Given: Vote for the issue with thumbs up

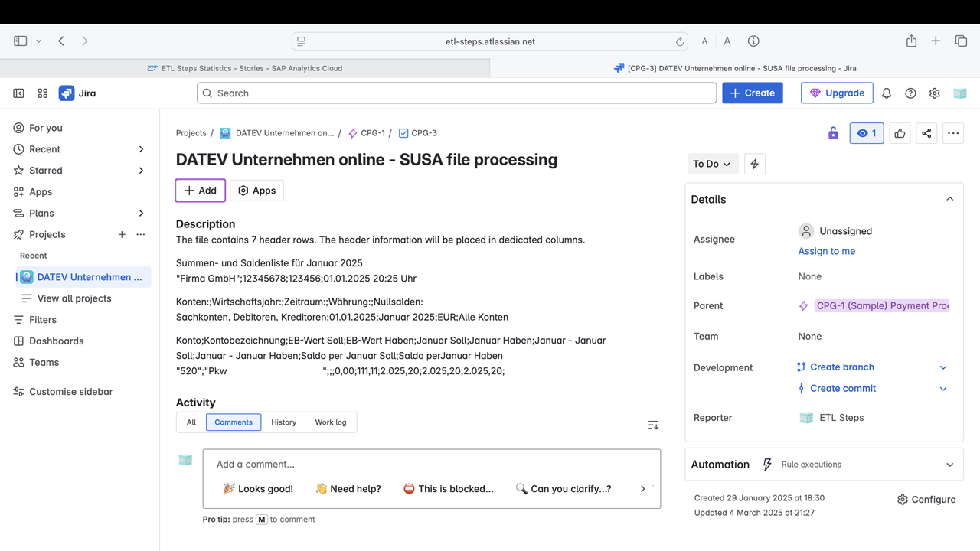Looking at the screenshot, I should [900, 132].
